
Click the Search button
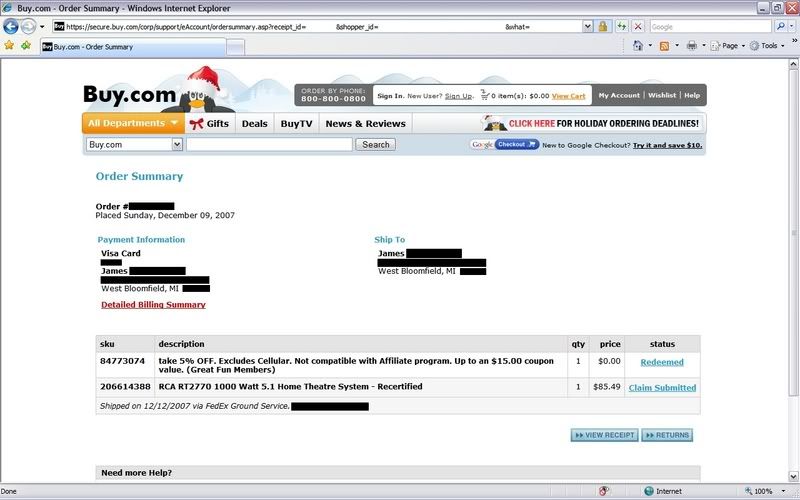[376, 144]
